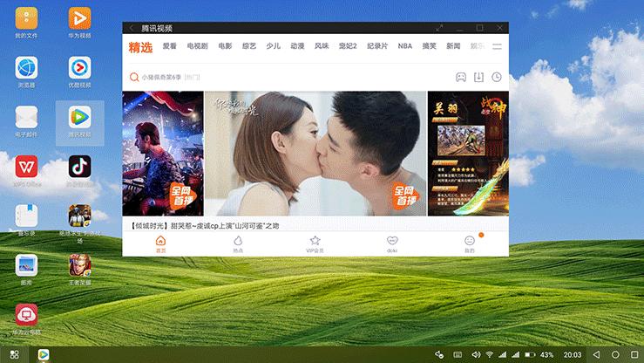Click the square recents navigation button
The image size is (644, 363).
coord(634,354)
